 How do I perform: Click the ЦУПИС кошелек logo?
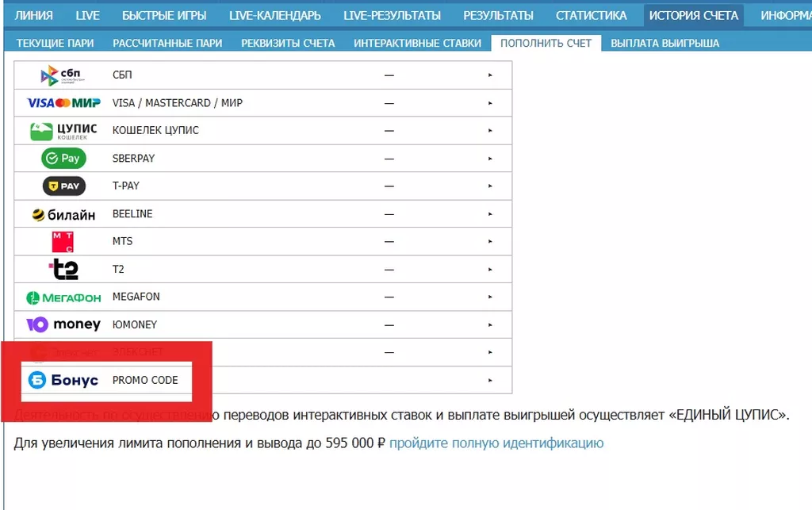point(63,131)
